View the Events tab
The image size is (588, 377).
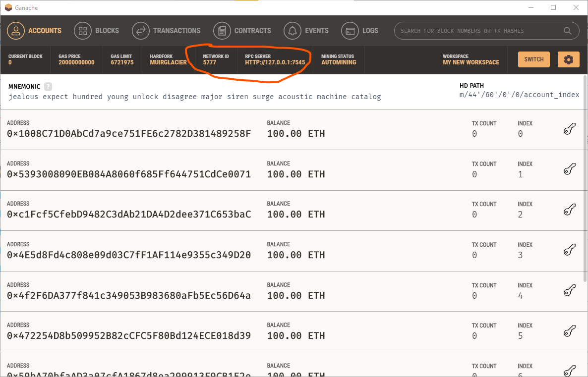(x=306, y=31)
